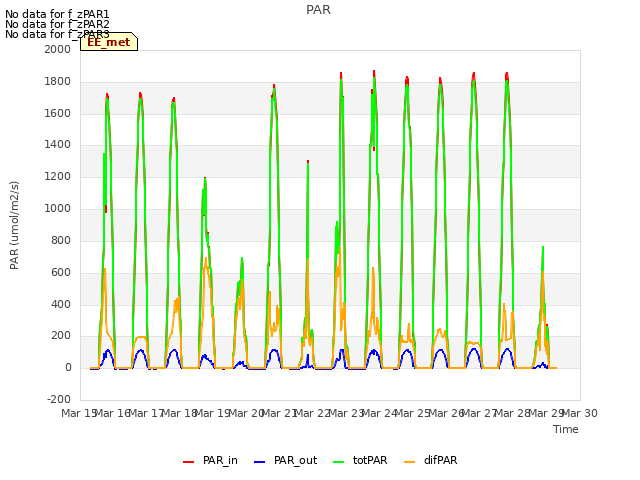The width and height of the screenshot is (640, 480).
Task: Click the 'No data for f_zPAR1' message
Action: [57, 15]
